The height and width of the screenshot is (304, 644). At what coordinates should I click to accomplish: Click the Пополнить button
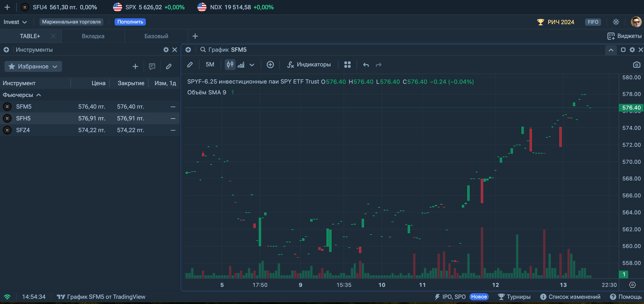coord(130,22)
